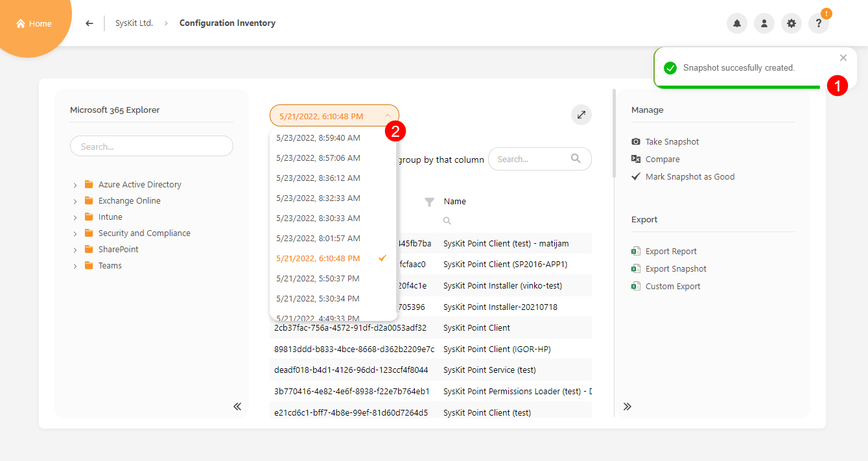Image resolution: width=868 pixels, height=461 pixels.
Task: Click Custom Export
Action: [x=673, y=286]
